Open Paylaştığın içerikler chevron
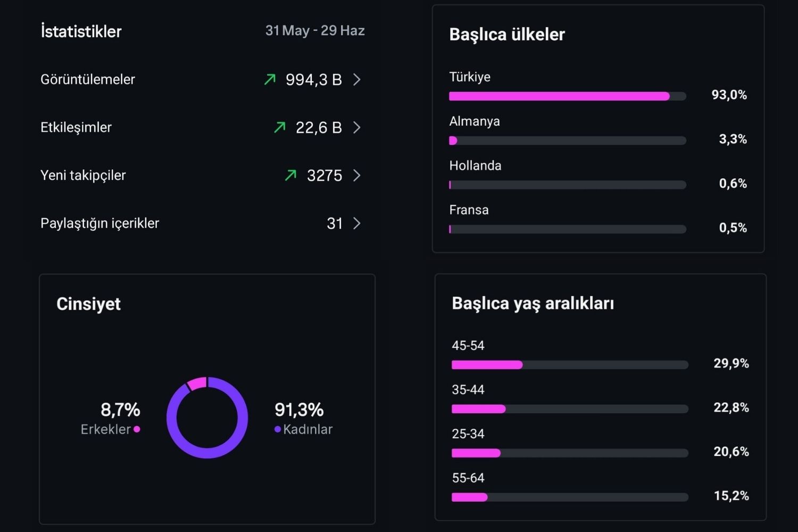Screen dimensions: 798x532 click(x=357, y=223)
